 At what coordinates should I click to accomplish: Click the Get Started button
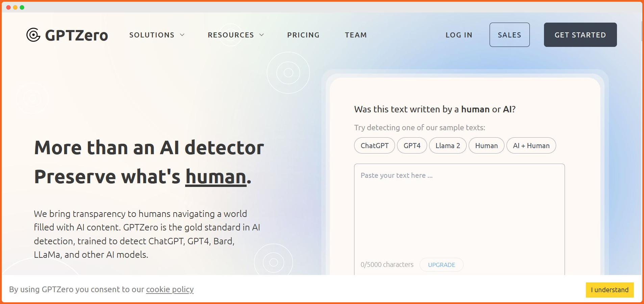[580, 35]
